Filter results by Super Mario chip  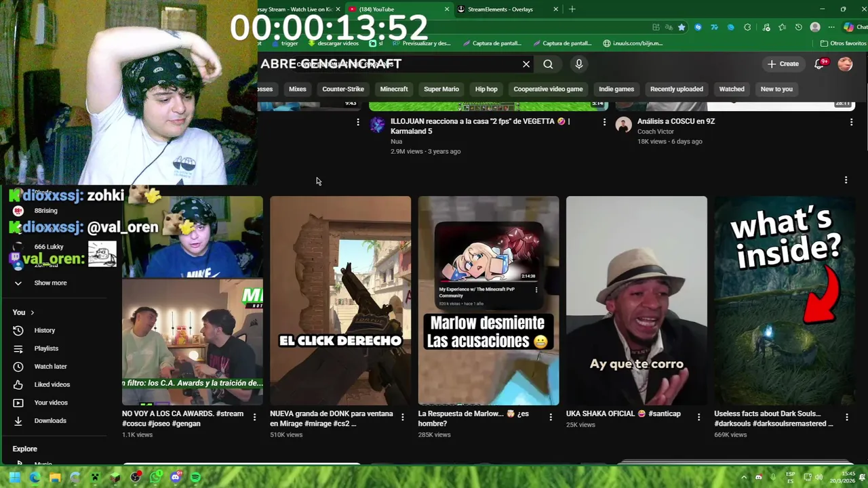pos(441,89)
